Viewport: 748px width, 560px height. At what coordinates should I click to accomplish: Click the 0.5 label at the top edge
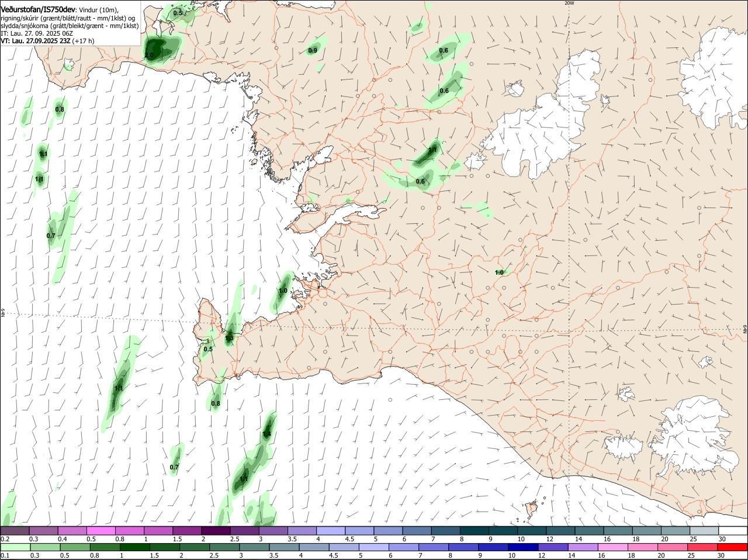pyautogui.click(x=178, y=13)
